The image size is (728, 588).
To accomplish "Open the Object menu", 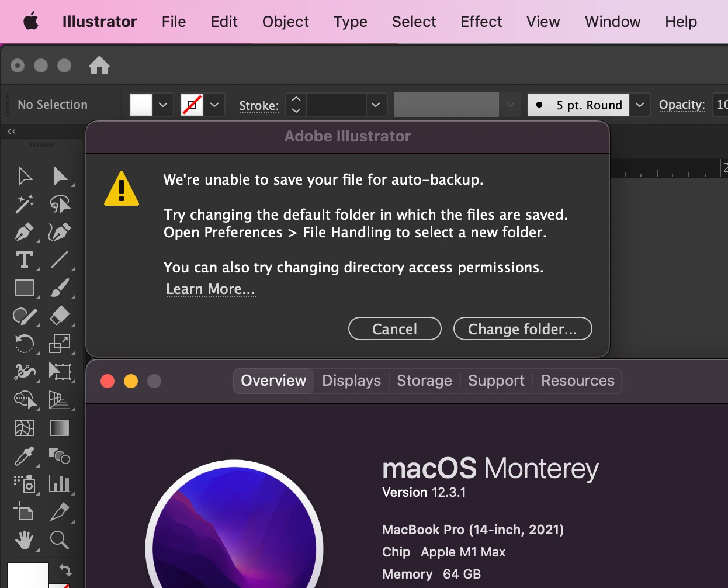I will 286,22.
